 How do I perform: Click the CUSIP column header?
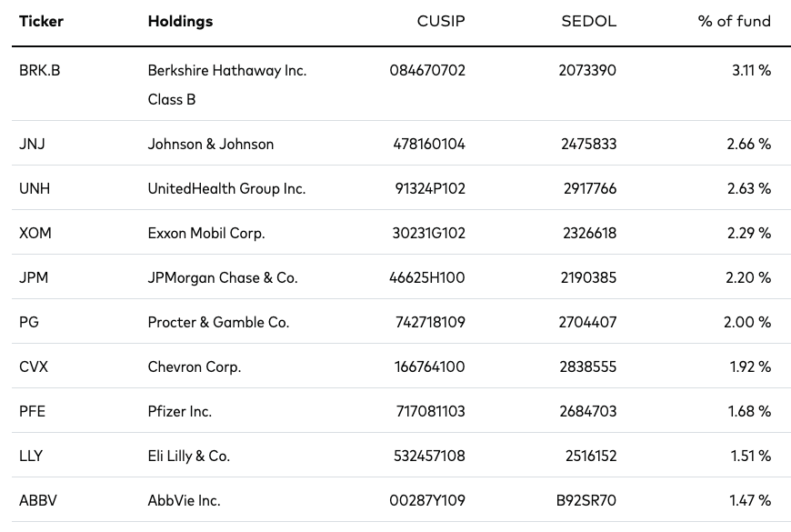point(440,21)
